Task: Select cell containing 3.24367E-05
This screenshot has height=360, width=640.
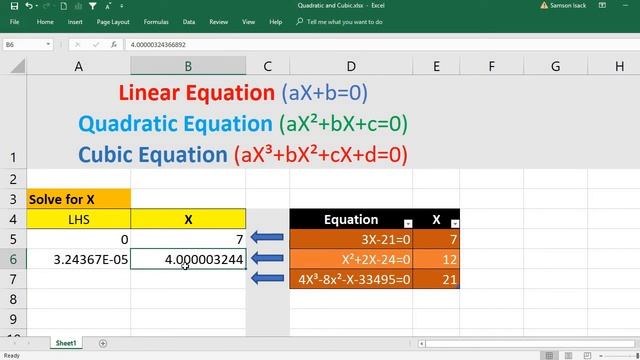Action: [79, 259]
